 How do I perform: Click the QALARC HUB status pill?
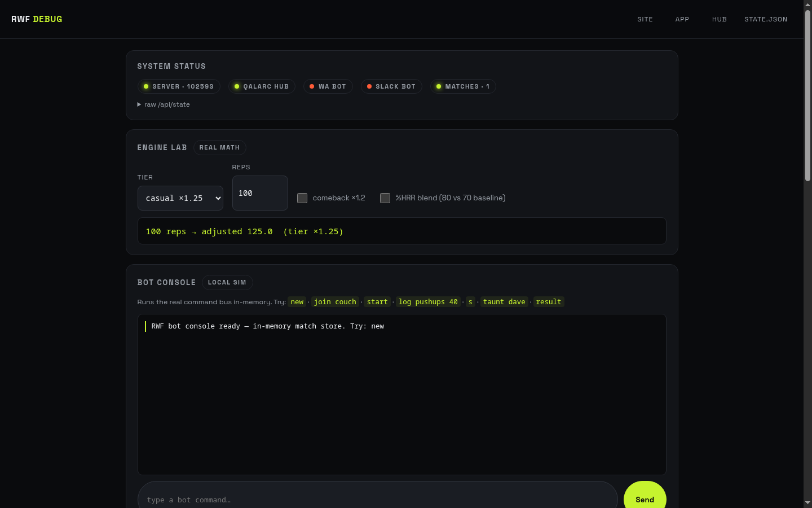tap(262, 86)
